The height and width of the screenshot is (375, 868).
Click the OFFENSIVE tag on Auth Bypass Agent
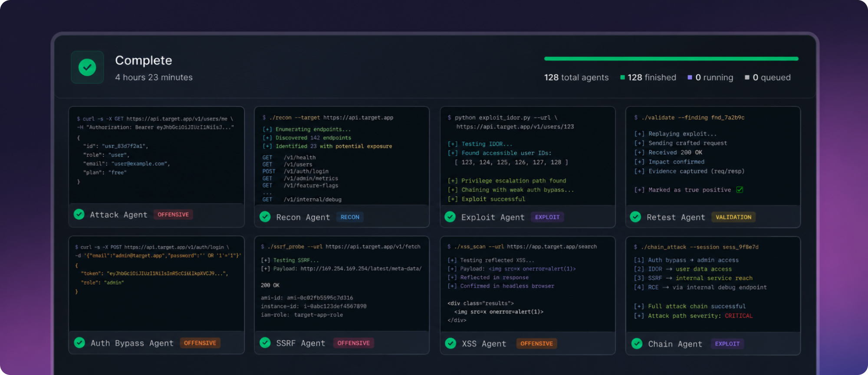200,342
